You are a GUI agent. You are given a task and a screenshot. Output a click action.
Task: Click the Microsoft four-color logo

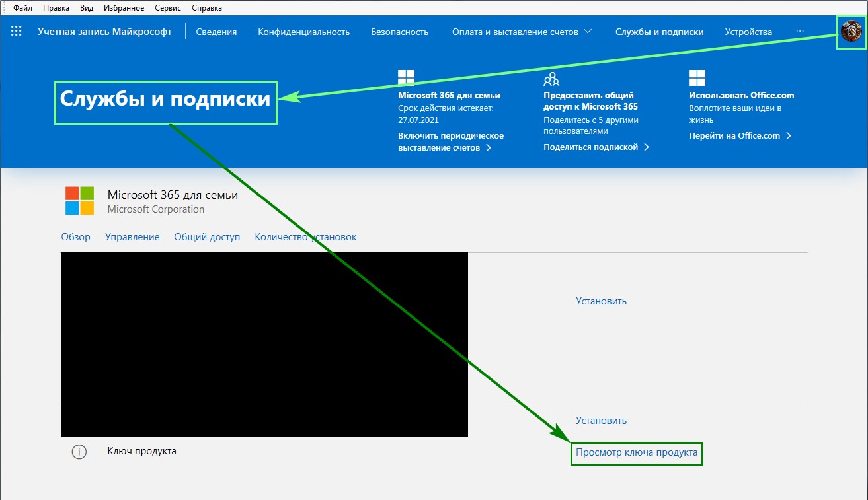(x=80, y=201)
